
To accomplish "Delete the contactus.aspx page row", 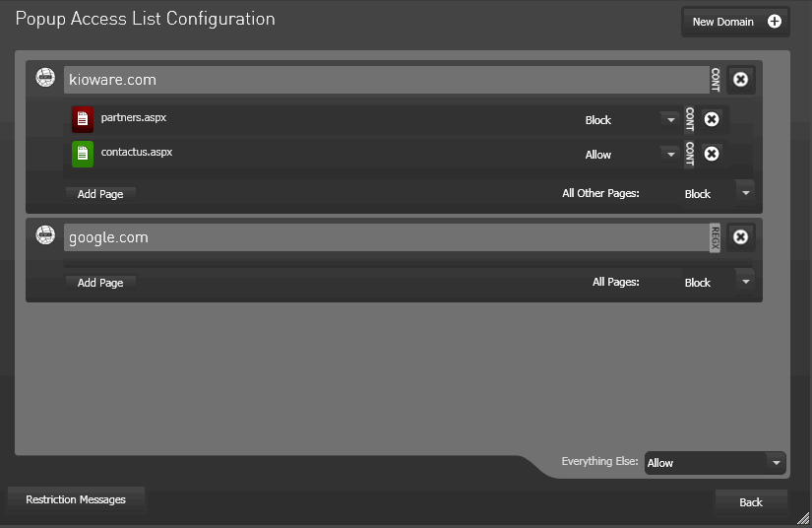I will click(x=712, y=154).
